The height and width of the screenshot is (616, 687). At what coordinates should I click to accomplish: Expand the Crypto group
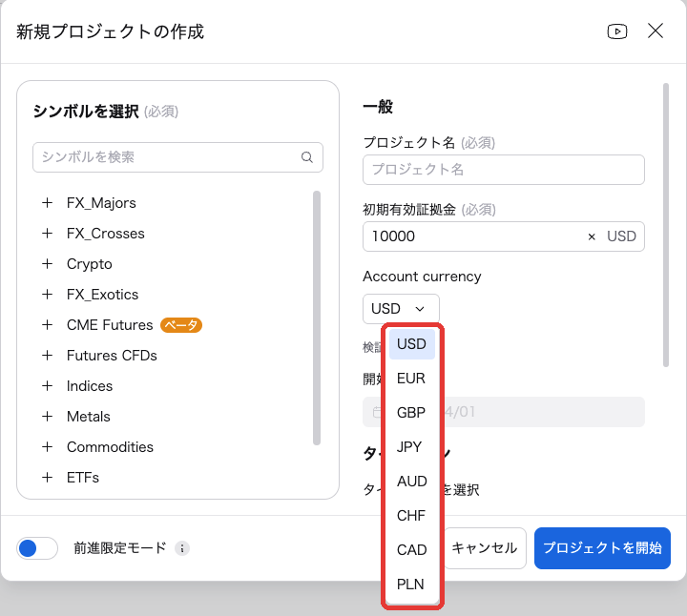pyautogui.click(x=48, y=264)
